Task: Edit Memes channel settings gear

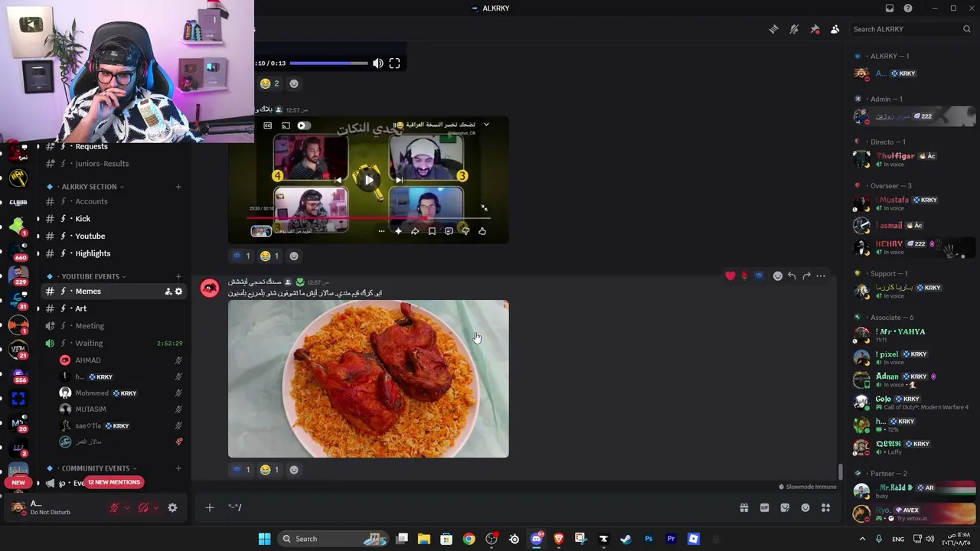Action: tap(179, 292)
